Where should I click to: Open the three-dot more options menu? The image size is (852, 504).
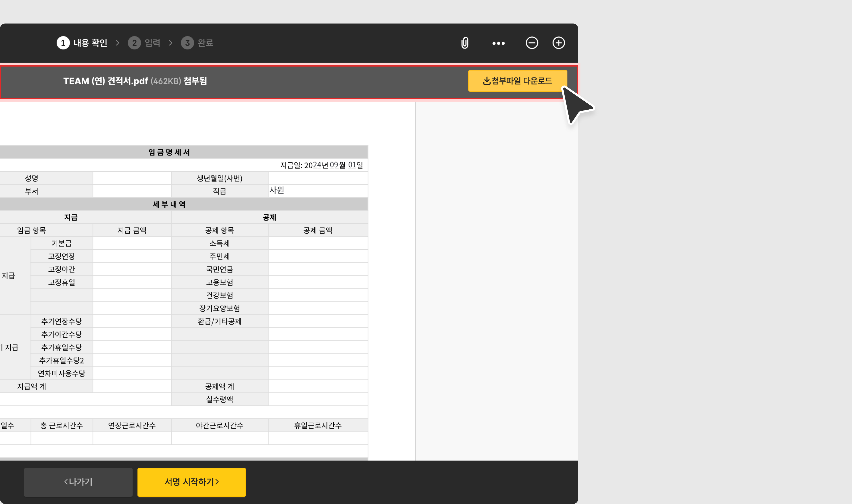(x=498, y=43)
